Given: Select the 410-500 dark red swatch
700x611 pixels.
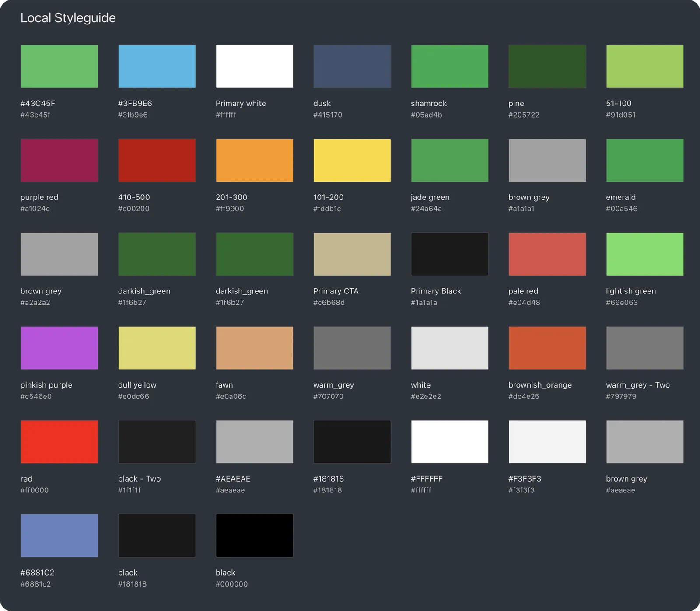Looking at the screenshot, I should point(157,160).
